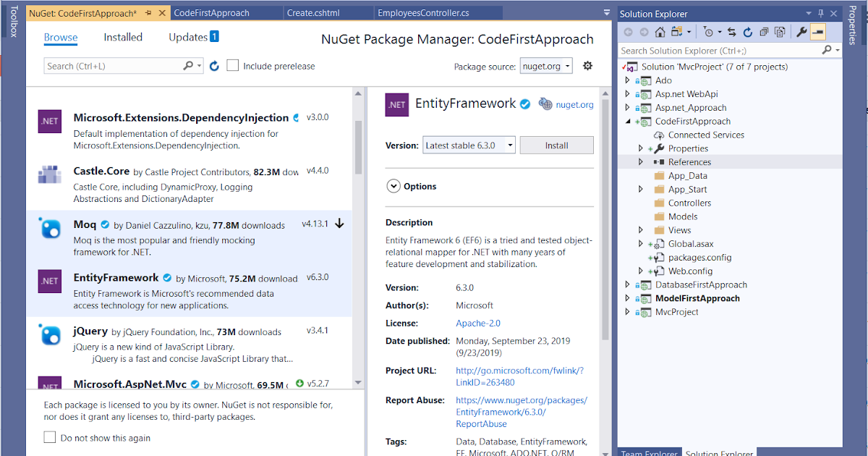Click the Back arrow in the Solution Explorer toolbar

[628, 32]
